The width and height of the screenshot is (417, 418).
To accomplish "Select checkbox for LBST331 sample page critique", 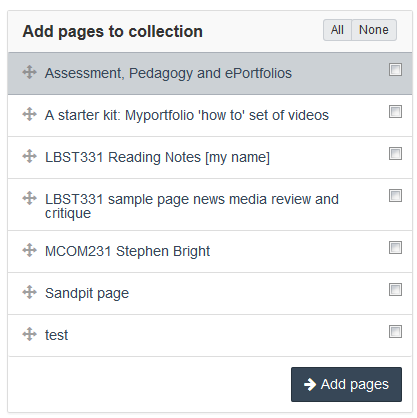I will coord(395,196).
